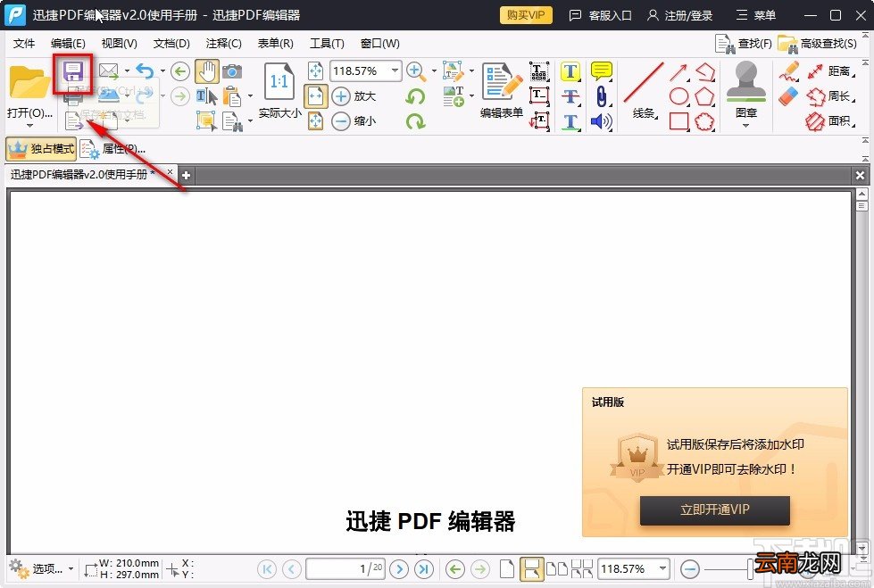Toggle Fit Width page view button
874x588 pixels.
(x=315, y=96)
